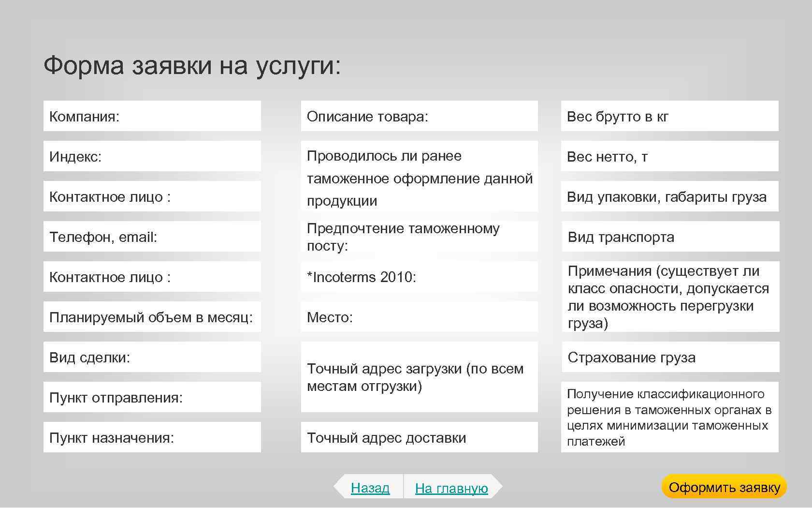Open the На главную link
Screen dimensions: 812x508
click(x=451, y=488)
